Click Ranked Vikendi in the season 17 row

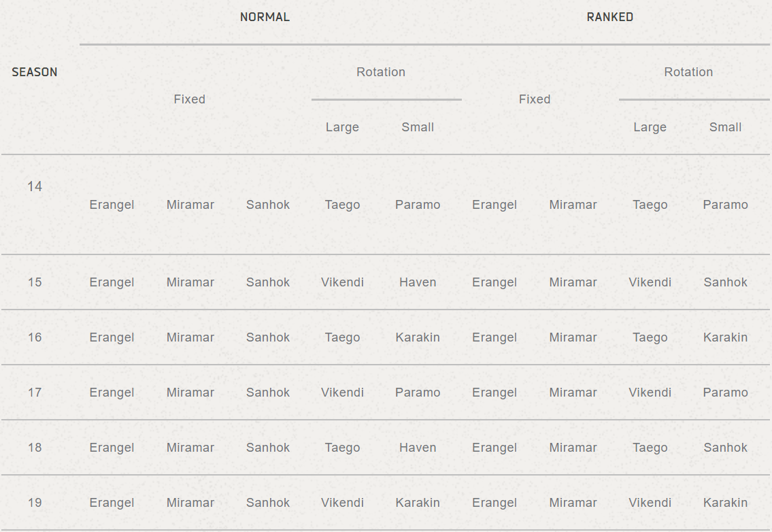coord(650,393)
